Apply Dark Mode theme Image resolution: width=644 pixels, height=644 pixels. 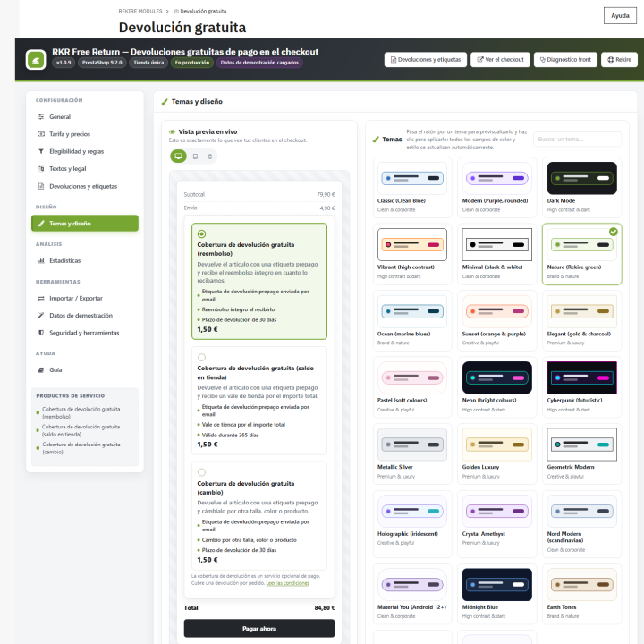(582, 187)
